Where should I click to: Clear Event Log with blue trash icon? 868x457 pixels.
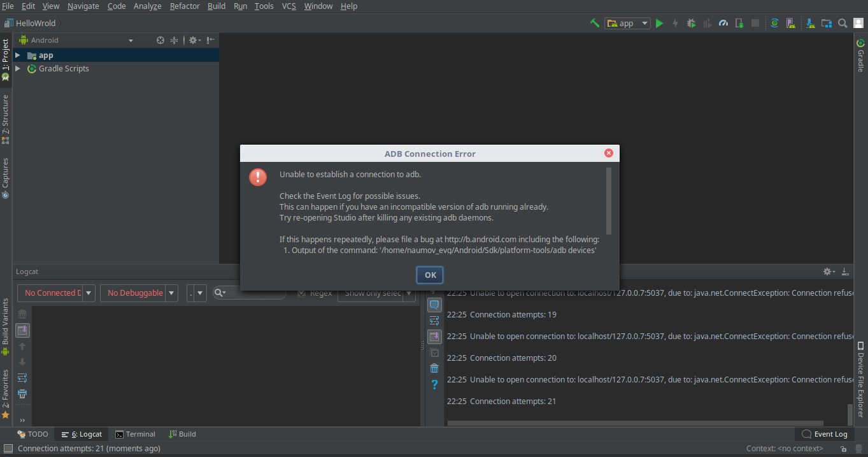(x=434, y=368)
